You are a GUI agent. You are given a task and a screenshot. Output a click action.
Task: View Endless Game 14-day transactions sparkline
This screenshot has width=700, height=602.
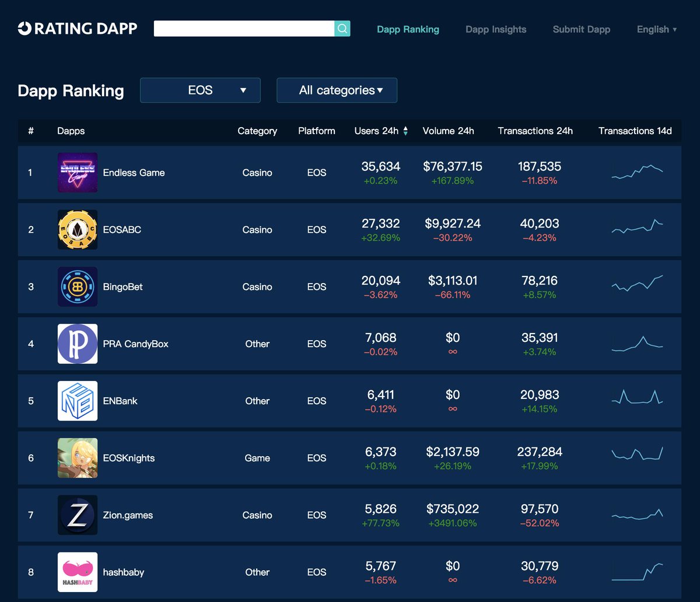[x=637, y=171]
